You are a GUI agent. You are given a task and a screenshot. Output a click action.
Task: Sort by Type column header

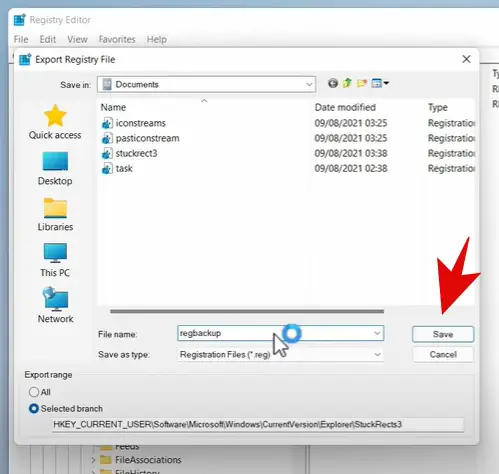(x=438, y=107)
